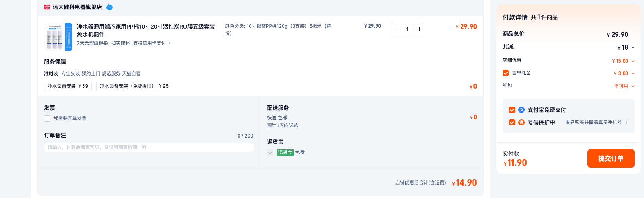Screen dimensions: 644x198
Task: Click the 提交订单 submit button
Action: pyautogui.click(x=611, y=158)
